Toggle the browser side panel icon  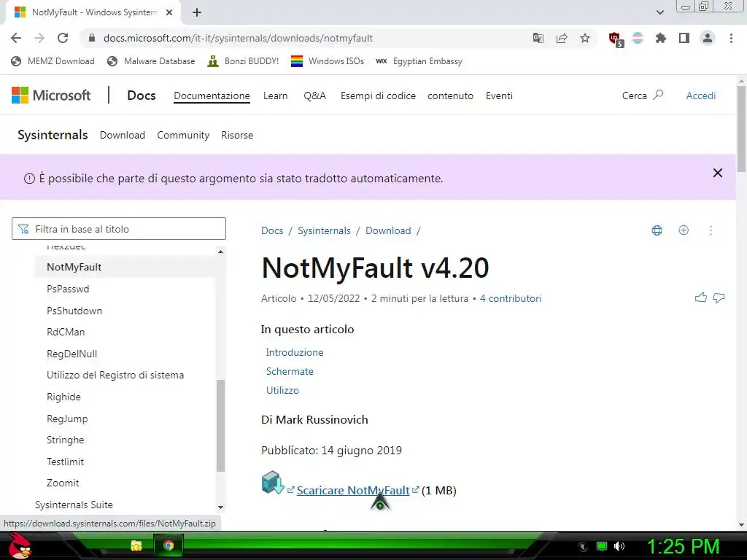(x=684, y=38)
